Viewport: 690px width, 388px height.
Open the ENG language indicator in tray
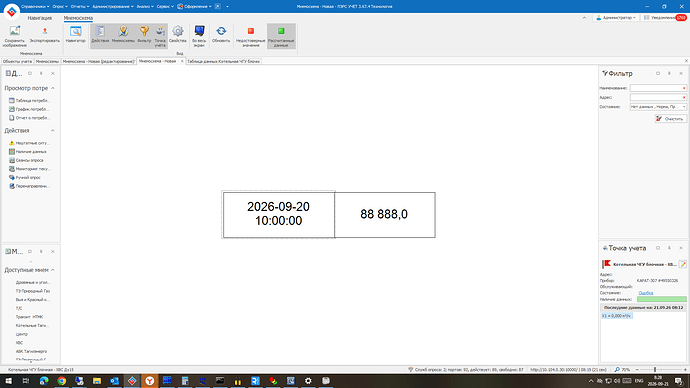[x=639, y=381]
